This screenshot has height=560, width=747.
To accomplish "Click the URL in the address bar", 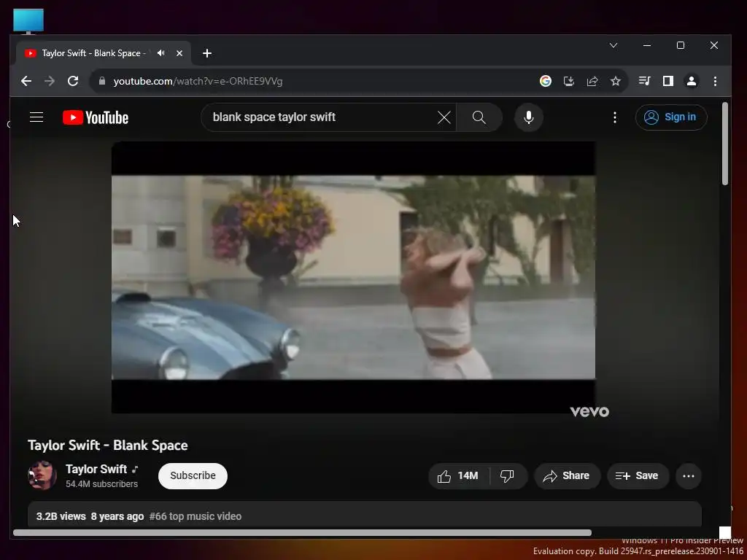I will click(x=198, y=81).
